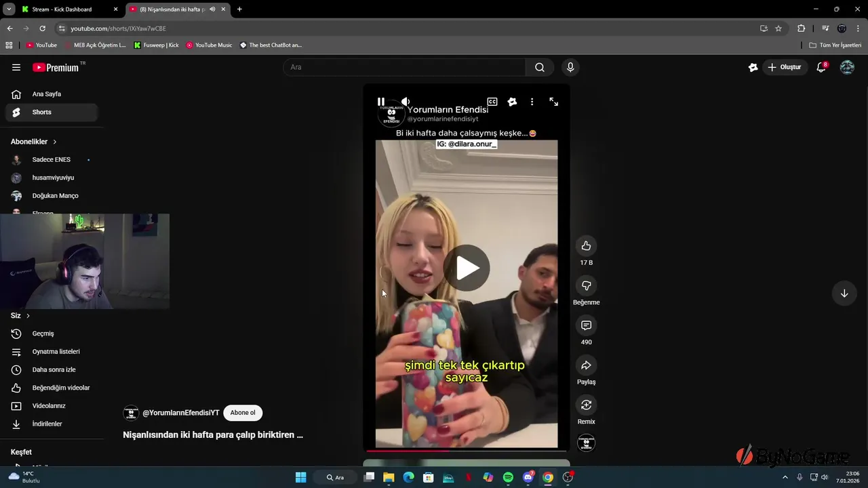
Task: Click the Oluştur create button
Action: pos(784,67)
